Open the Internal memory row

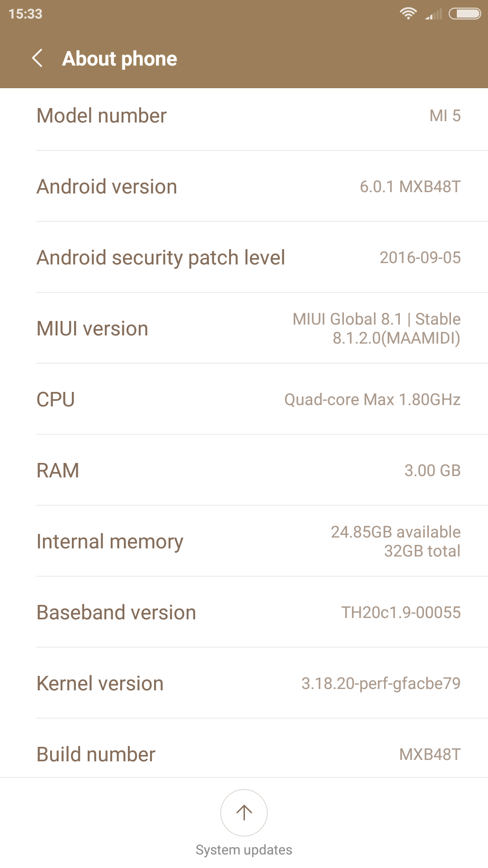click(x=244, y=542)
